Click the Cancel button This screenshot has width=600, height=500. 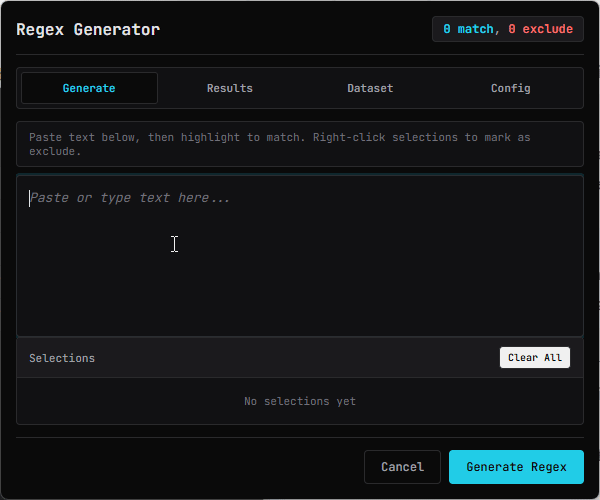[402, 467]
